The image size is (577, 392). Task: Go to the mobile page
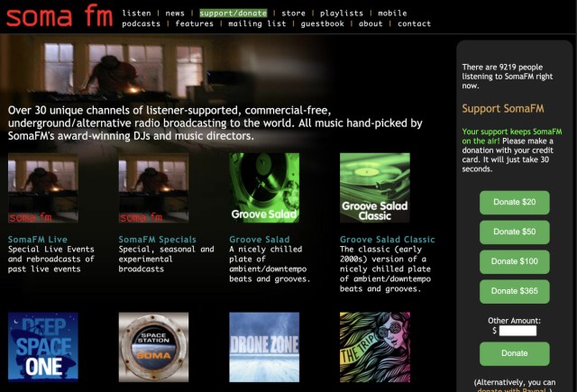392,14
